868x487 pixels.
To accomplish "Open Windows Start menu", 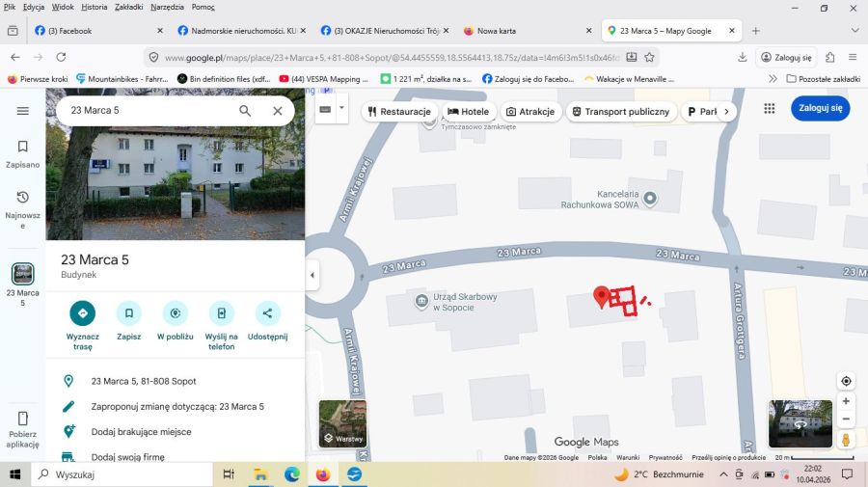I will click(14, 474).
